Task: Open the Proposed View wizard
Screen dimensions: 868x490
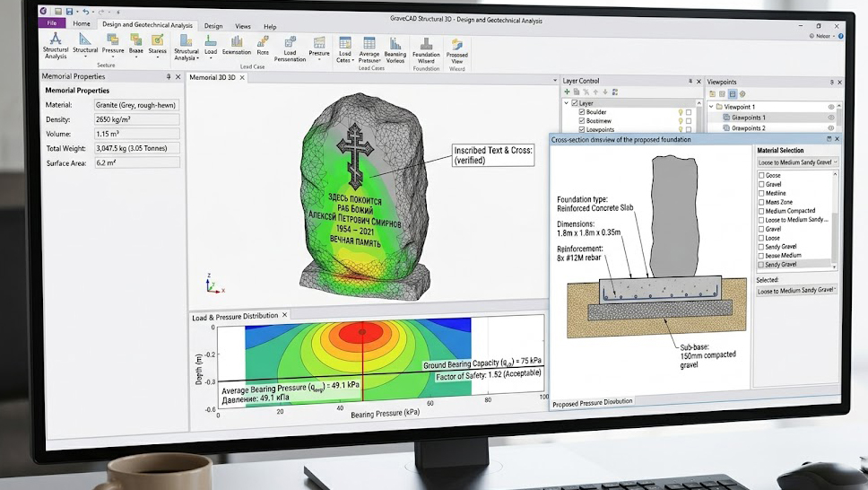Action: point(457,51)
